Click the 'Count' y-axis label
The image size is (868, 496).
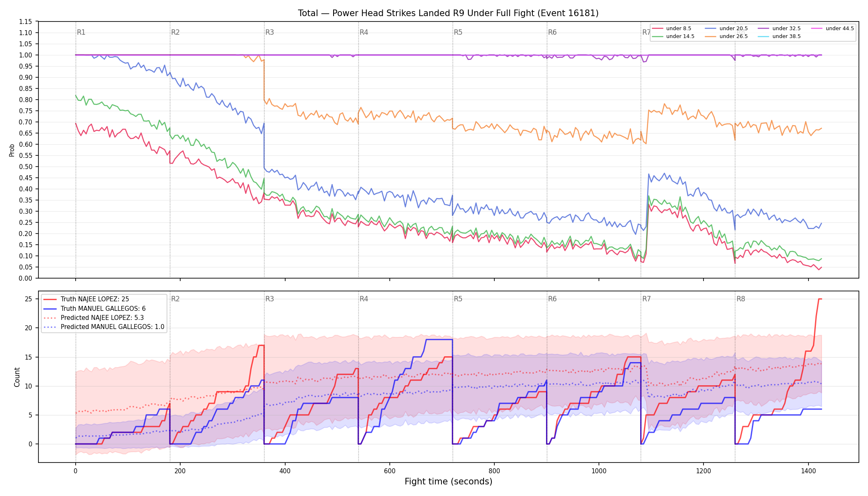(17, 377)
